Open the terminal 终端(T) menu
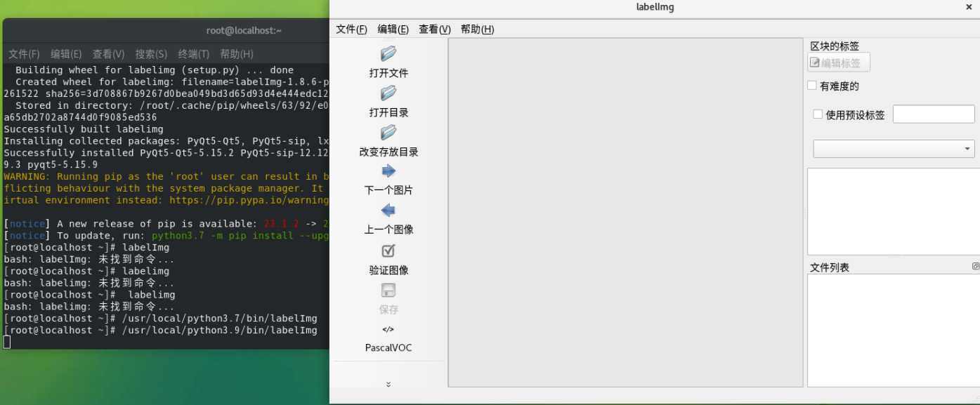This screenshot has width=980, height=405. [x=193, y=54]
